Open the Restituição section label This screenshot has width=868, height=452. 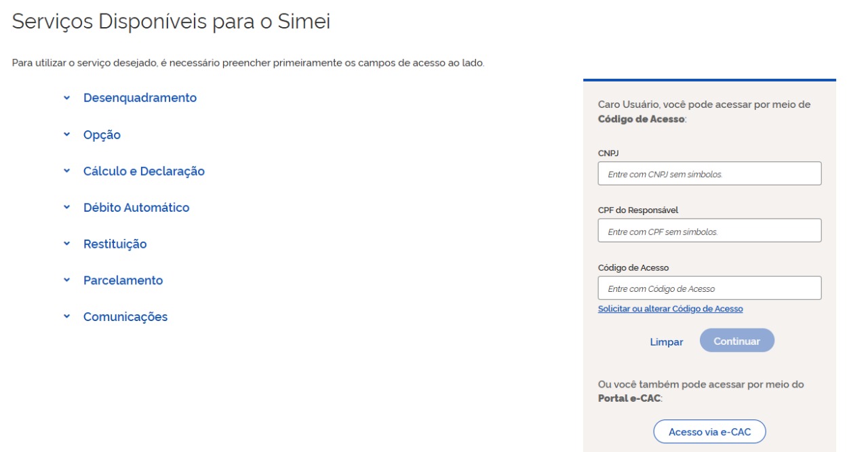pyautogui.click(x=115, y=244)
